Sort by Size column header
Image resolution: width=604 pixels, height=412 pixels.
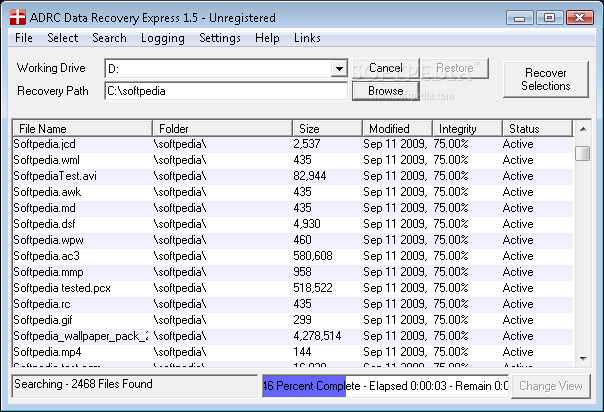(x=327, y=129)
